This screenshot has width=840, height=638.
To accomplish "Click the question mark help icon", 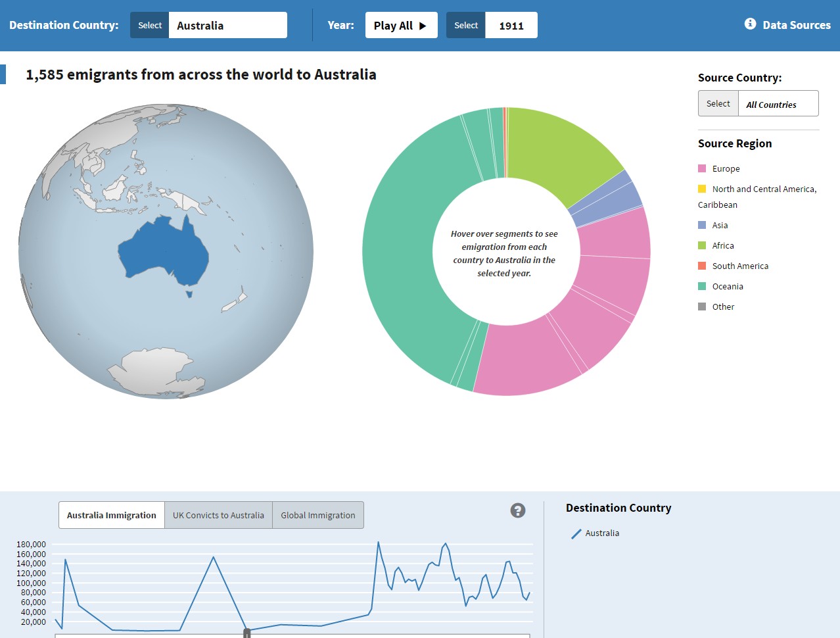I will 518,510.
